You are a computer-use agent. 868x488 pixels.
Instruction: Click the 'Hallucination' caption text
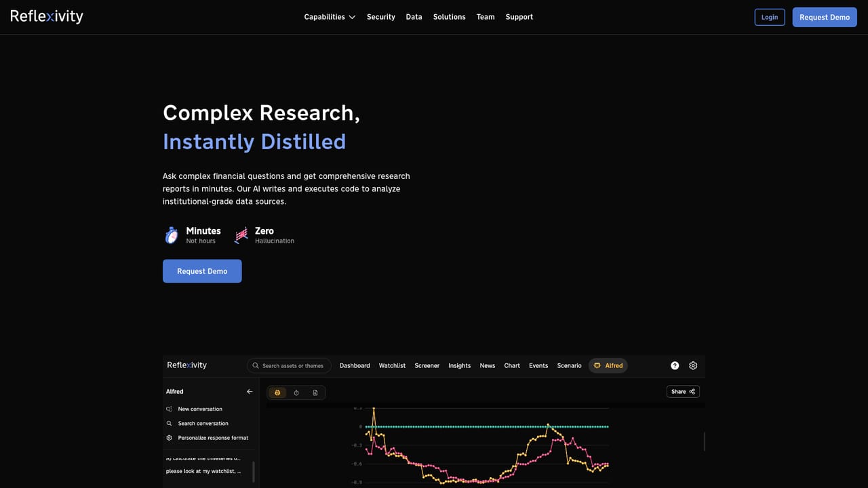tap(275, 241)
